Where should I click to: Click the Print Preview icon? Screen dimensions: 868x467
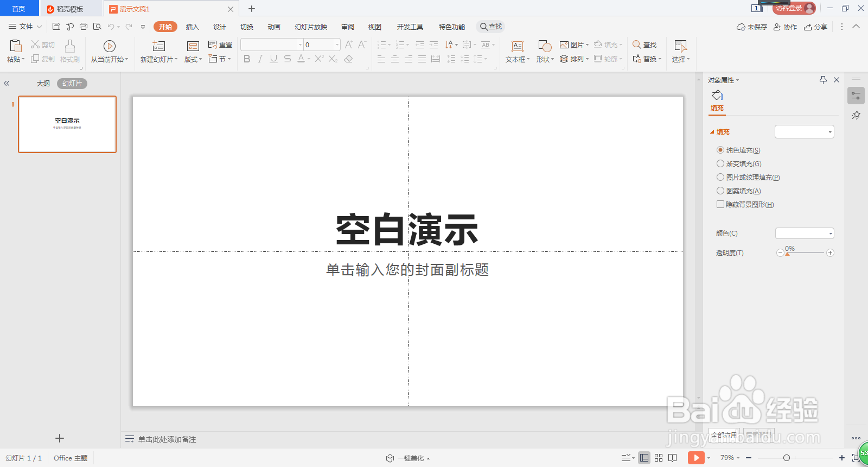coord(97,27)
